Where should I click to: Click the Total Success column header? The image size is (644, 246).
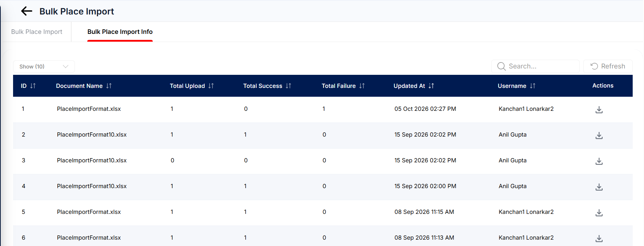tap(263, 86)
